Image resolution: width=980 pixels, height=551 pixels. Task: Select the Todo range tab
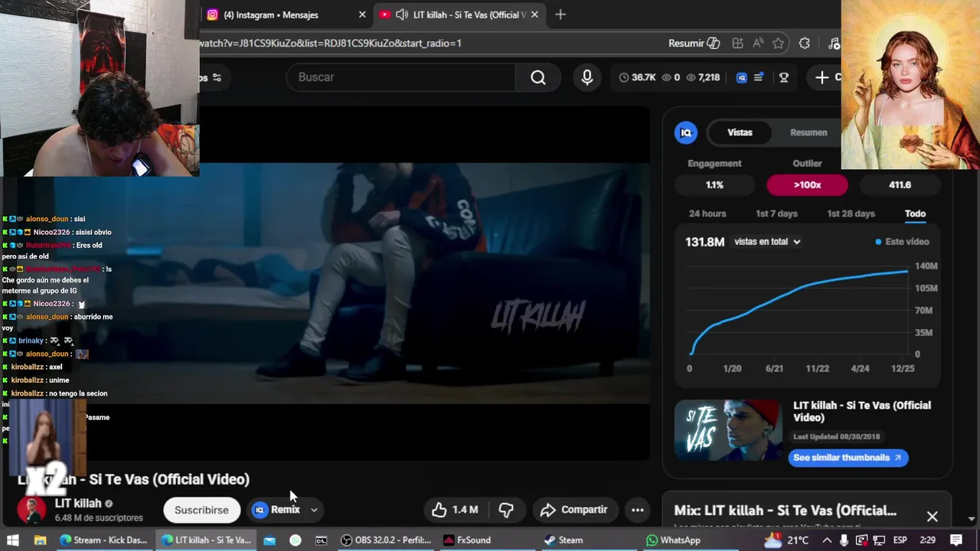[915, 214]
